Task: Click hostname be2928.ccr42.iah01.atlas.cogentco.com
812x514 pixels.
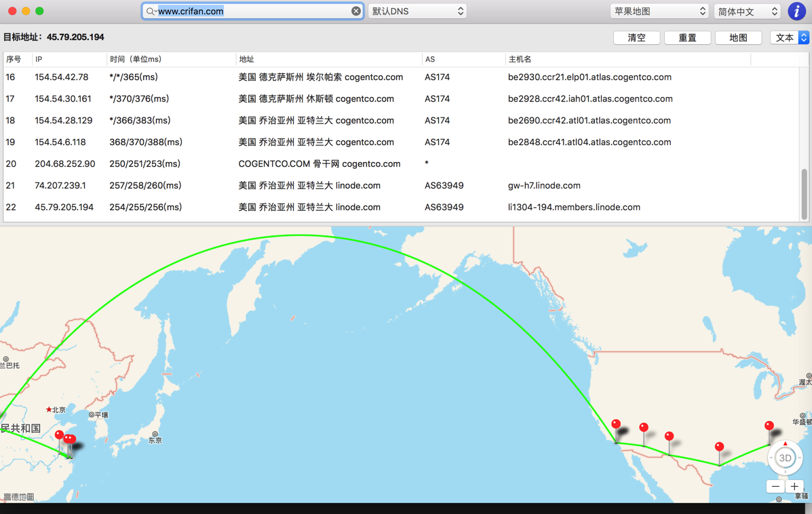Action: point(590,99)
